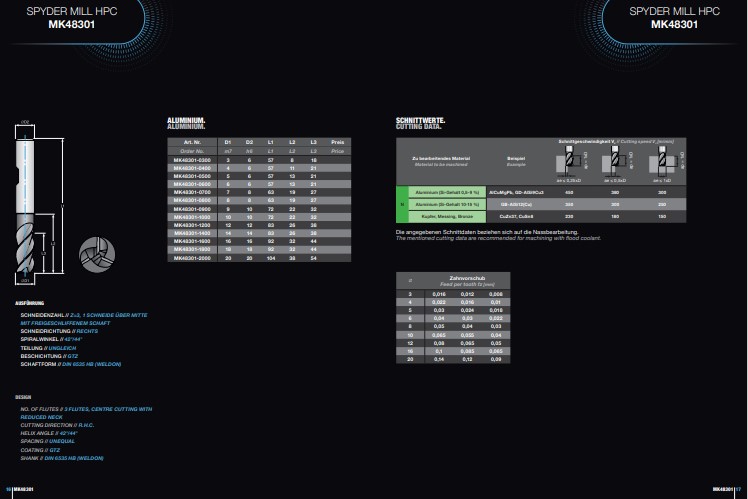Click the 'SCHNEIDENZAHL' specification line
The image size is (748, 499).
pyautogui.click(x=84, y=315)
